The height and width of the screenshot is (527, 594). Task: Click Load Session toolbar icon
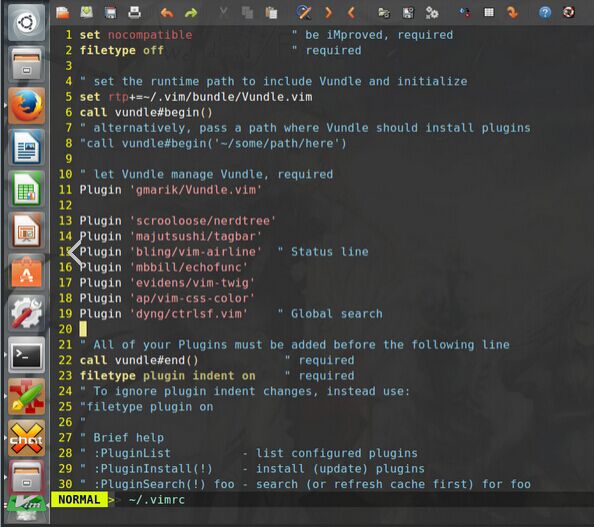point(384,13)
